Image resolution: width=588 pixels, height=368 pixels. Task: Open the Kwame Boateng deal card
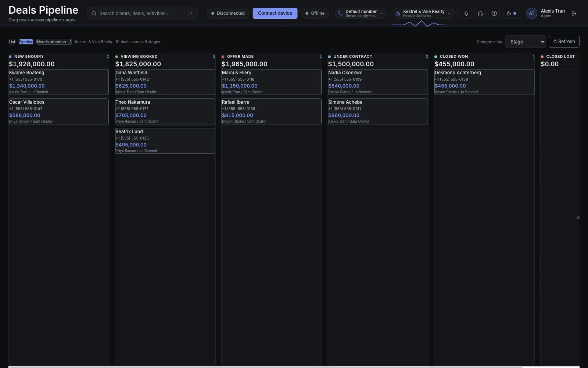click(59, 82)
